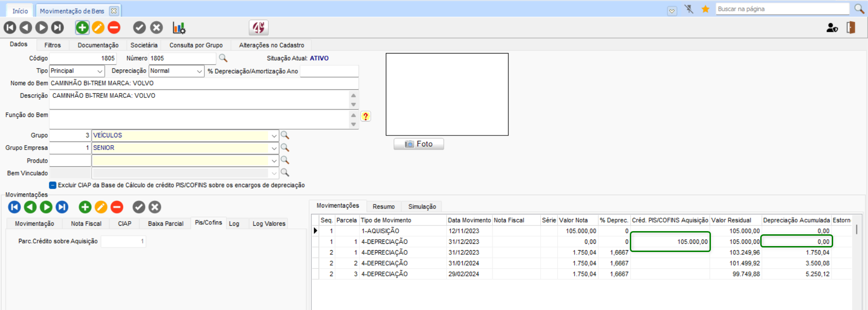Screen dimensions: 868x310
Task: Expand the Tipo Principal dropdown
Action: (x=100, y=71)
